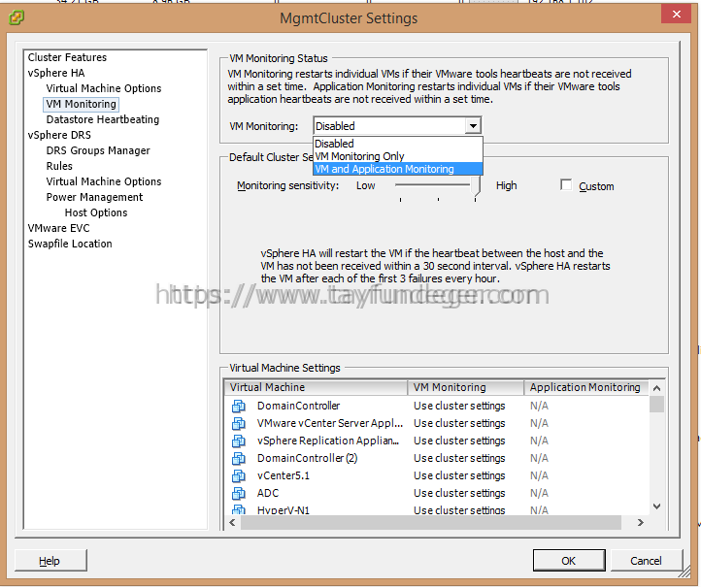
Task: Sort by the Application Monitoring column header
Action: click(585, 387)
